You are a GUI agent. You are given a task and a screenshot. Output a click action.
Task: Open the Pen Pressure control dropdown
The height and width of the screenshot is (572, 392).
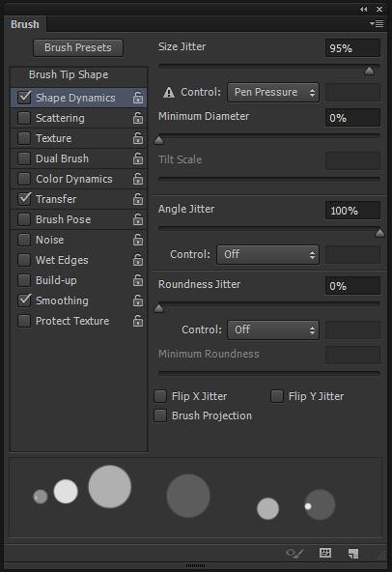click(273, 93)
